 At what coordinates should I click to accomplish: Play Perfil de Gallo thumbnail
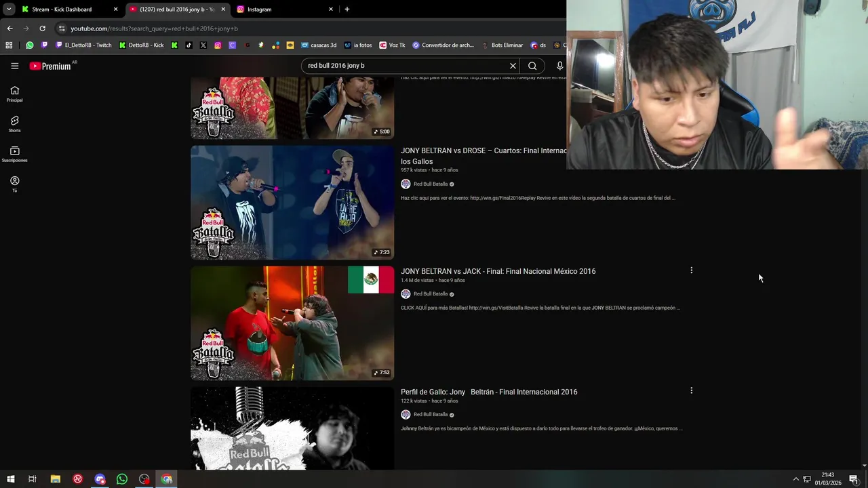tap(292, 428)
